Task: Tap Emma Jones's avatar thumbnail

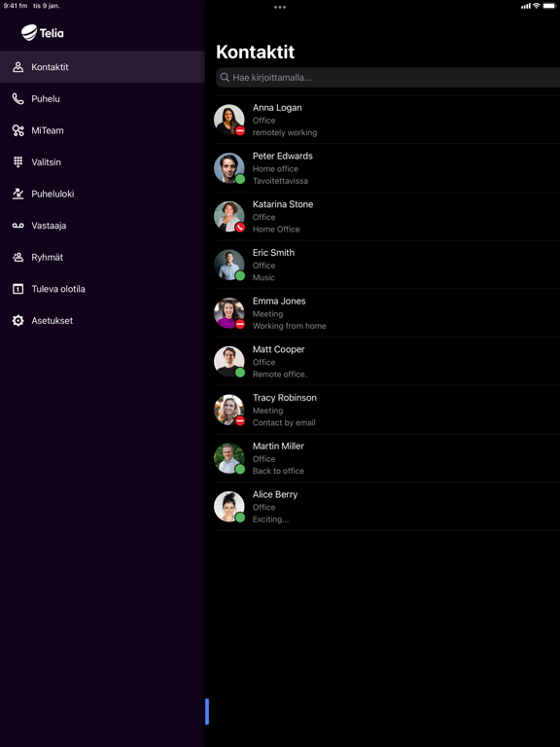Action: click(229, 313)
